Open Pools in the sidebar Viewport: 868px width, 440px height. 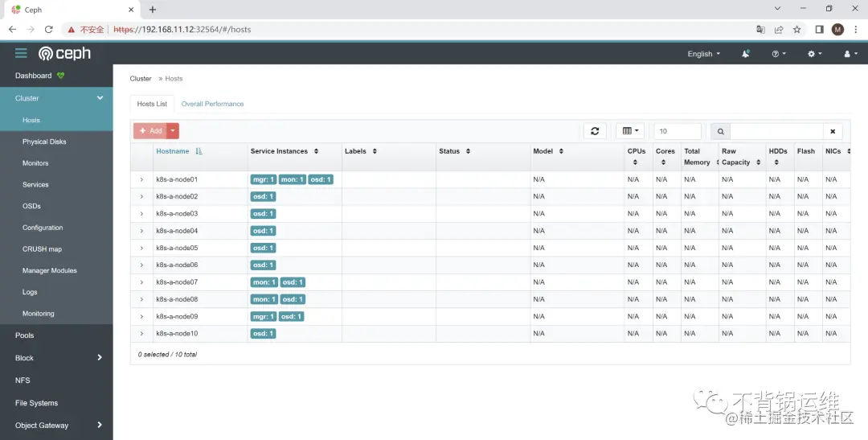coord(24,335)
